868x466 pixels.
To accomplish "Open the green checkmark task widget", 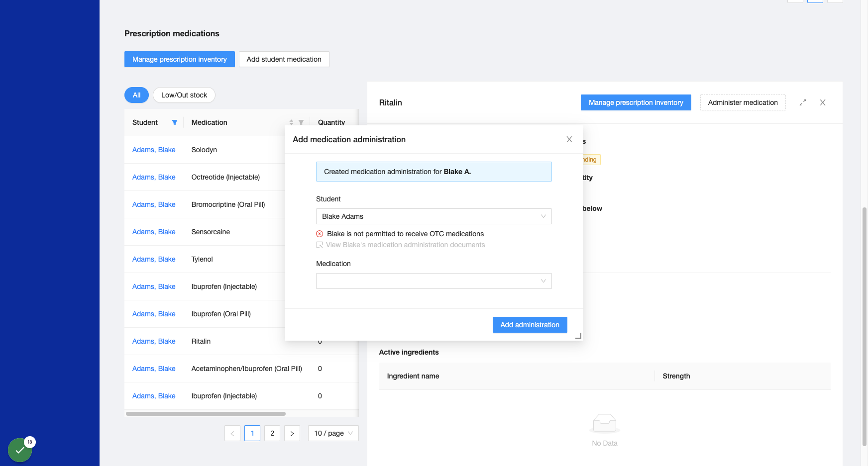I will [20, 450].
